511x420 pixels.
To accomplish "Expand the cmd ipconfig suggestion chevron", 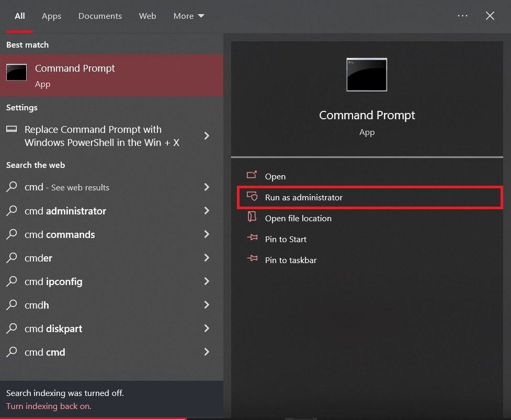I will point(207,281).
